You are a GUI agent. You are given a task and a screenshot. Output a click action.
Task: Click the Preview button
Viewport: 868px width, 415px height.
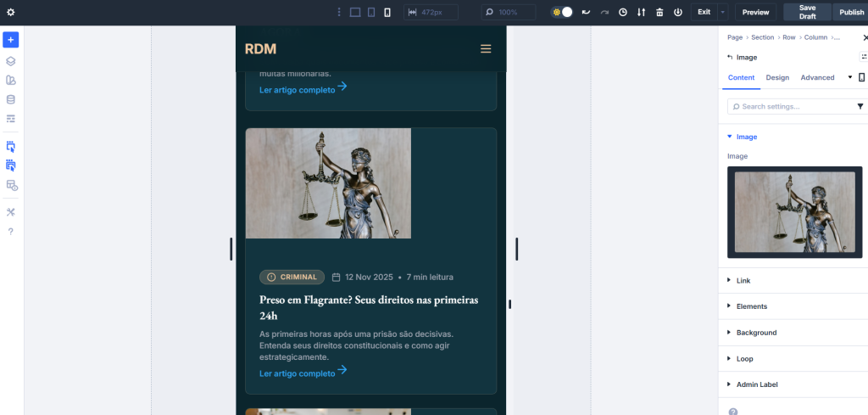pyautogui.click(x=755, y=12)
